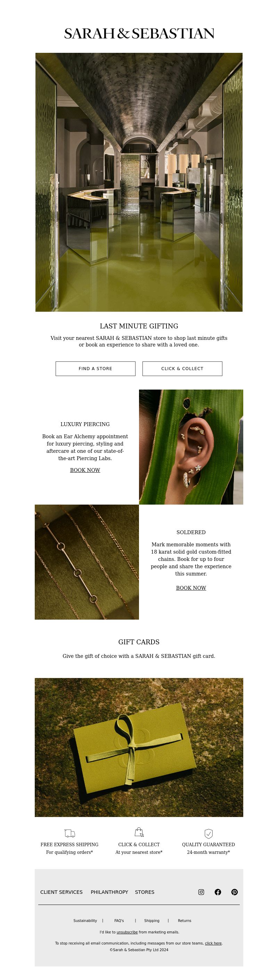Image resolution: width=278 pixels, height=980 pixels.
Task: Click the SARAH & SEBASTIAN logo
Action: pos(139,33)
